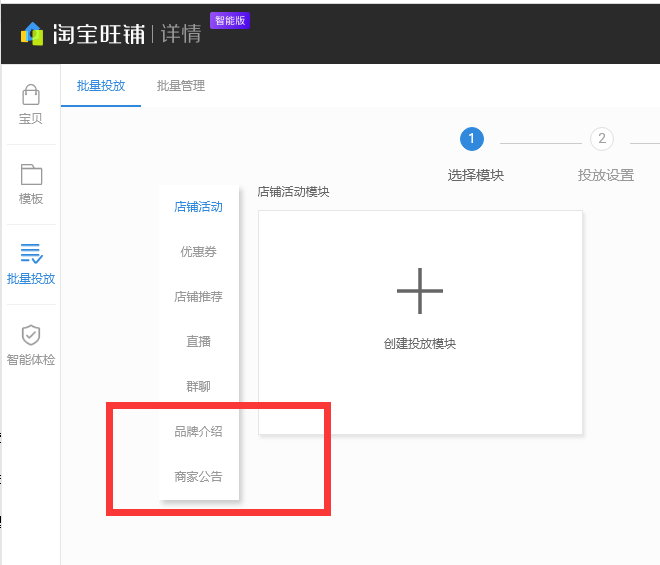Select 店铺活动 in the module list
Image resolution: width=660 pixels, height=565 pixels.
pos(198,207)
